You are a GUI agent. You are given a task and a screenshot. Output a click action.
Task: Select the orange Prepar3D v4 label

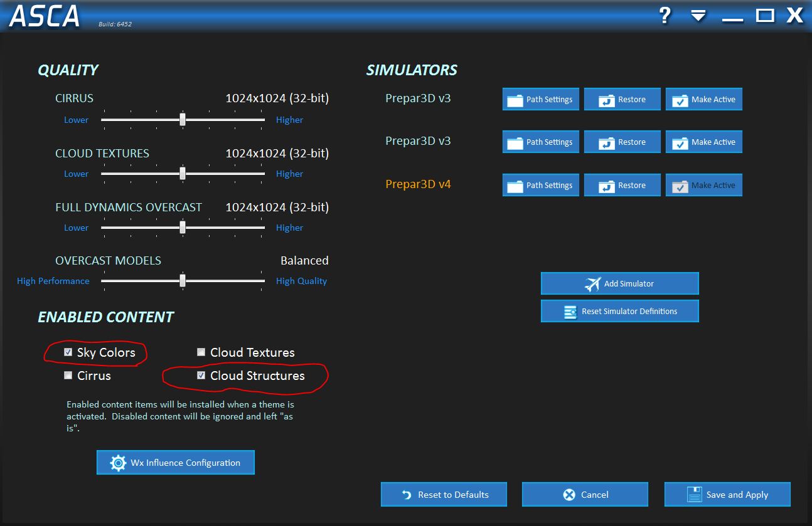tap(418, 184)
